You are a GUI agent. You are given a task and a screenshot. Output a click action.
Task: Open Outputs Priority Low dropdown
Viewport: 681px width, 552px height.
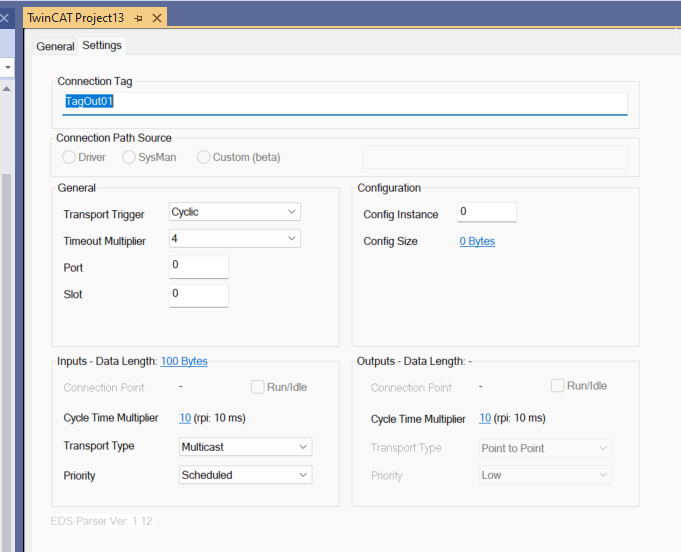[x=545, y=475]
